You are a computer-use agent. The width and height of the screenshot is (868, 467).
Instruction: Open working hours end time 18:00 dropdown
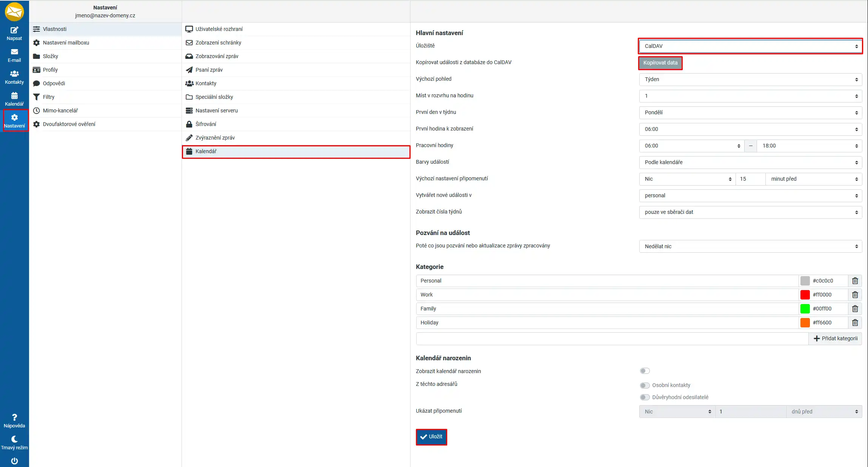pyautogui.click(x=810, y=146)
